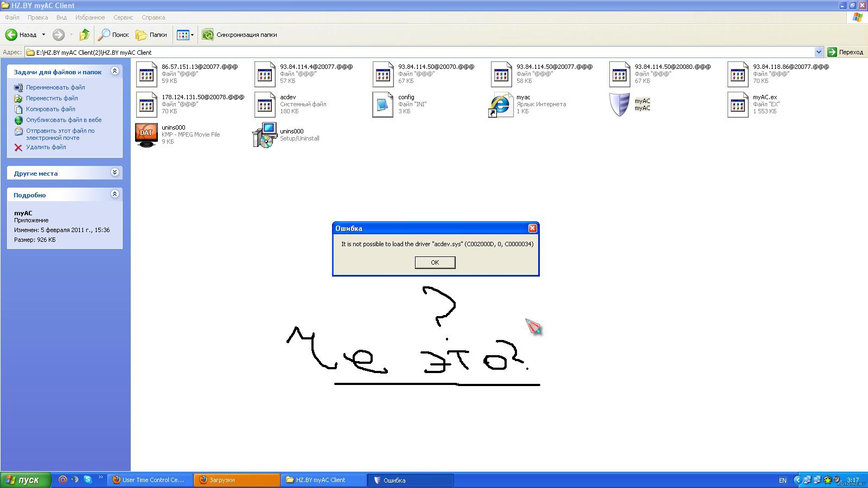Expand hidden tray icons arrow
868x488 pixels.
797,480
